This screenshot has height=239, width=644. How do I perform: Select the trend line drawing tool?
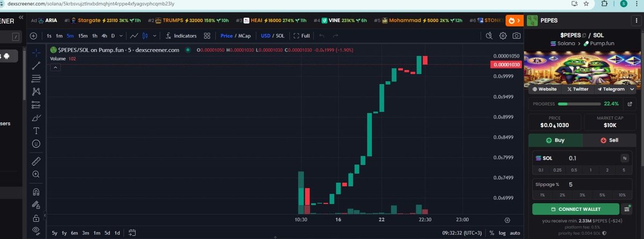pyautogui.click(x=36, y=65)
